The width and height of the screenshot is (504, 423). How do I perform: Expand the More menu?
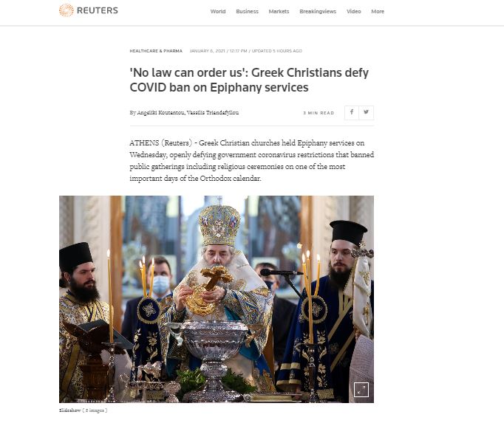(378, 11)
